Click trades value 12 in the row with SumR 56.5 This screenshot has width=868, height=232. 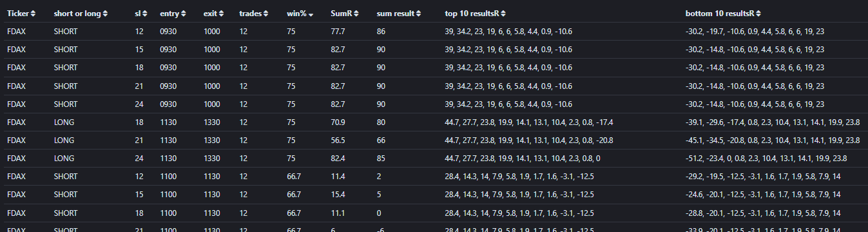(x=243, y=140)
